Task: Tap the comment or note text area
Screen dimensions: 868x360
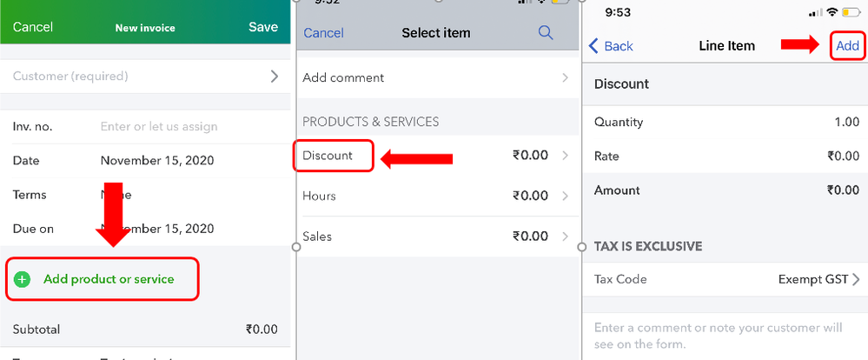Action: (x=721, y=336)
